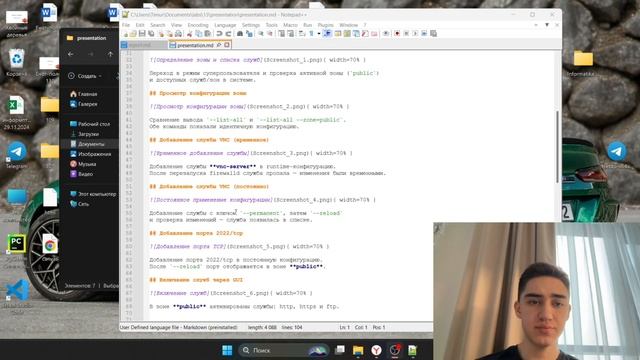Click 'length: 4 088' in status bar
The width and height of the screenshot is (640, 360).
pyautogui.click(x=262, y=327)
